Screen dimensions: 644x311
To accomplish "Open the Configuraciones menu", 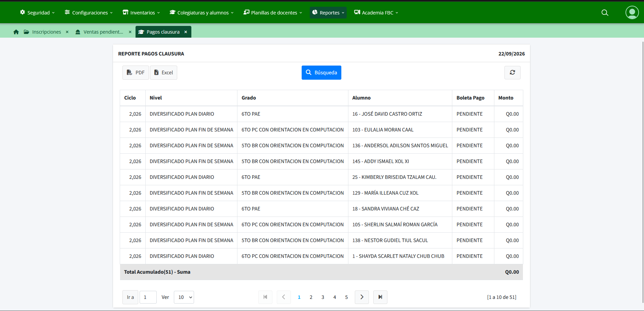I will click(89, 13).
